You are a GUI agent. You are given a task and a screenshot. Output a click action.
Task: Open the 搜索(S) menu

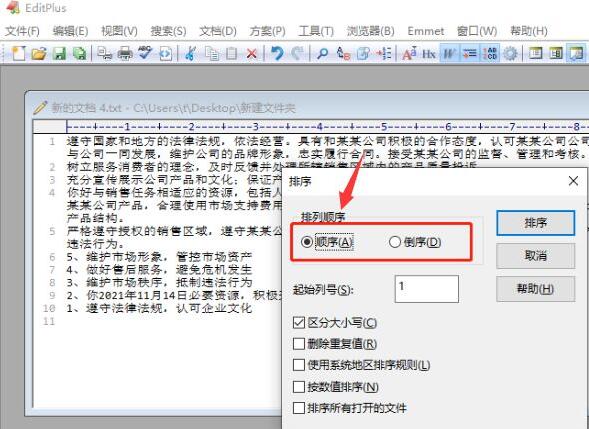(x=168, y=31)
